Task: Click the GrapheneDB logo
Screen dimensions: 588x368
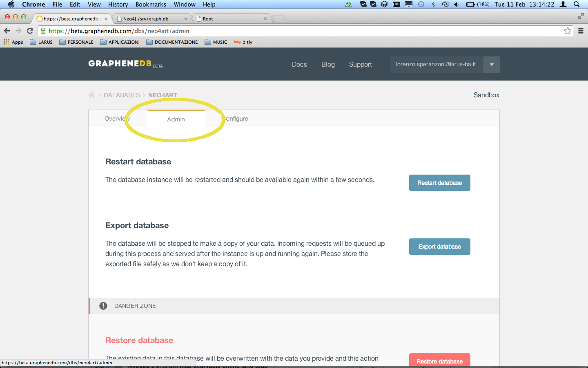Action: (125, 64)
